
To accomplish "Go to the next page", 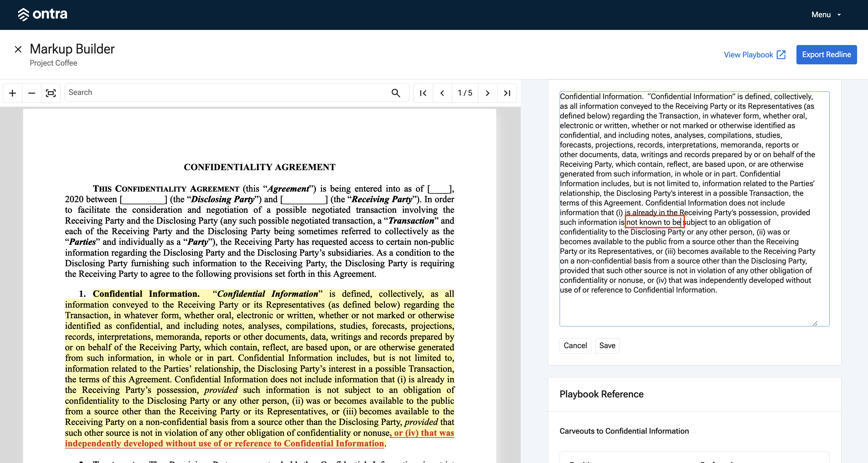I will pyautogui.click(x=487, y=93).
